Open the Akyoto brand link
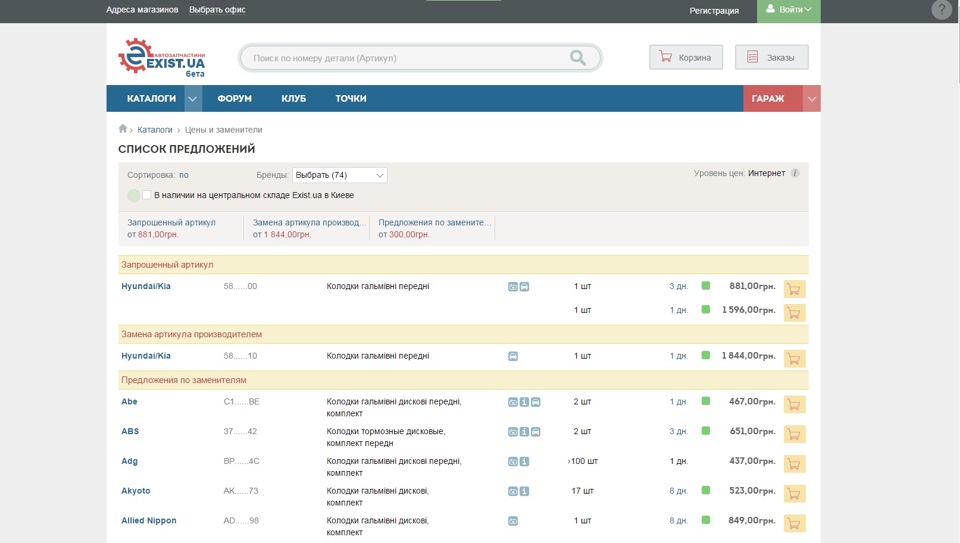Viewport: 960px width, 543px height. click(135, 491)
